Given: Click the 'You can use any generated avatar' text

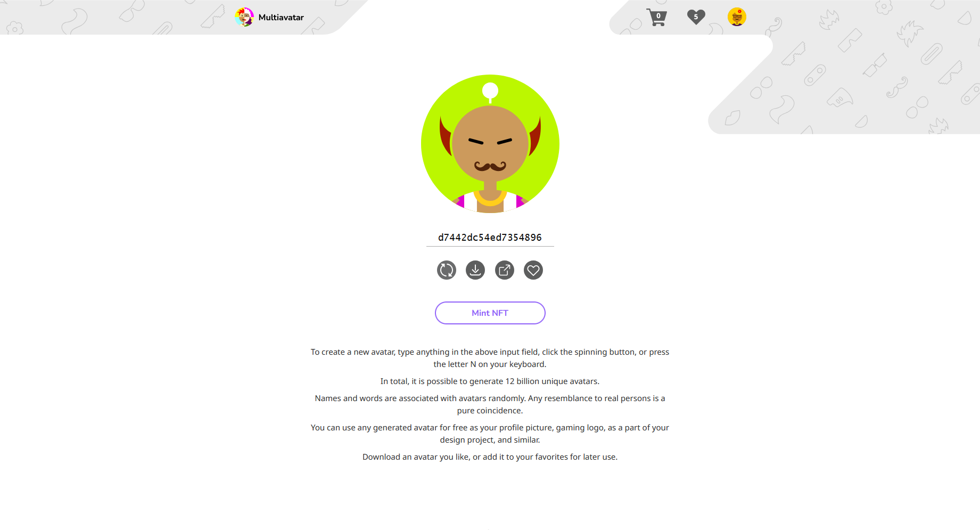Looking at the screenshot, I should pyautogui.click(x=490, y=434).
